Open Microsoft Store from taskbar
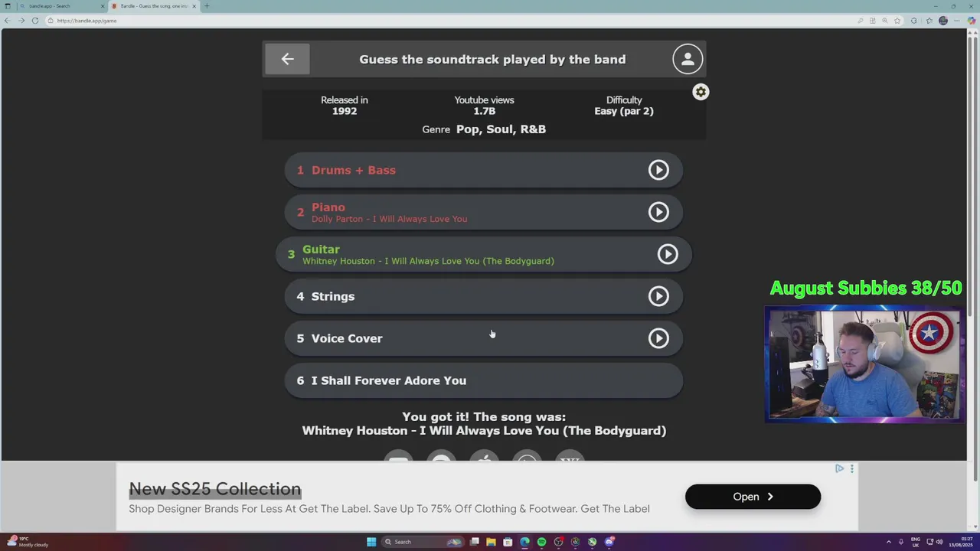980x551 pixels. 508,542
